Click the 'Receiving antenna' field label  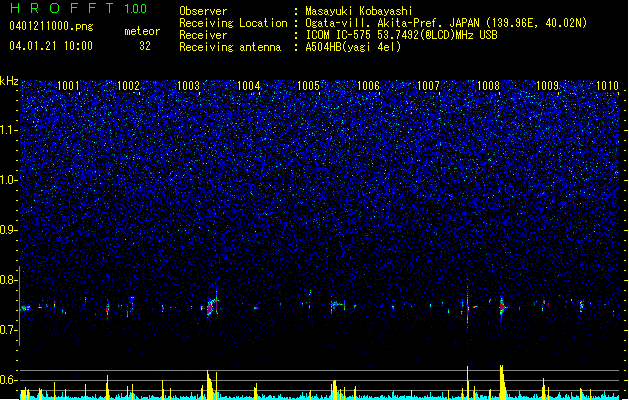(x=230, y=47)
